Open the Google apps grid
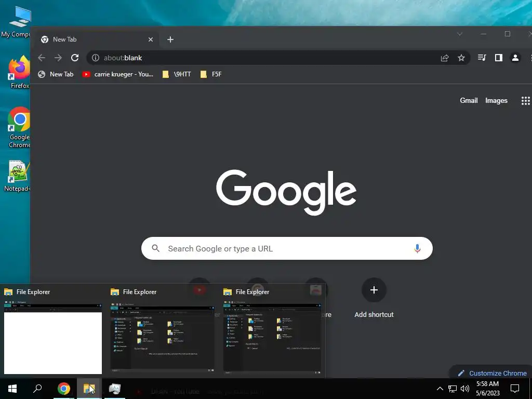Viewport: 532px width, 399px height. pyautogui.click(x=525, y=101)
